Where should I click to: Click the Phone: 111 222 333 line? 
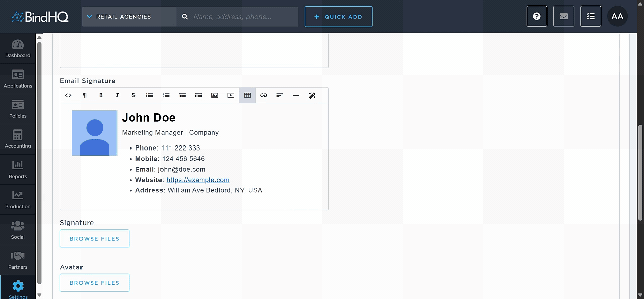click(168, 148)
